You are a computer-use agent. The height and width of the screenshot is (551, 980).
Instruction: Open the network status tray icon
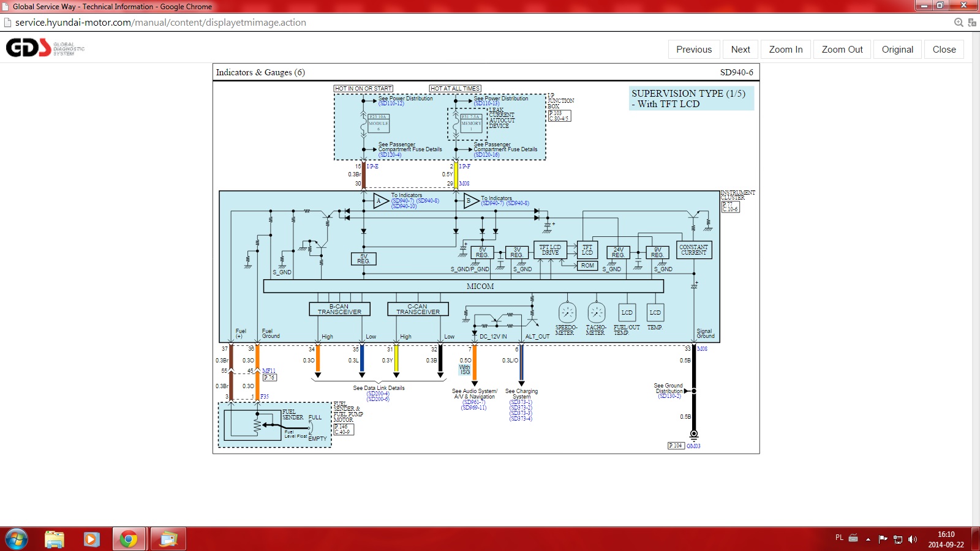click(x=898, y=539)
